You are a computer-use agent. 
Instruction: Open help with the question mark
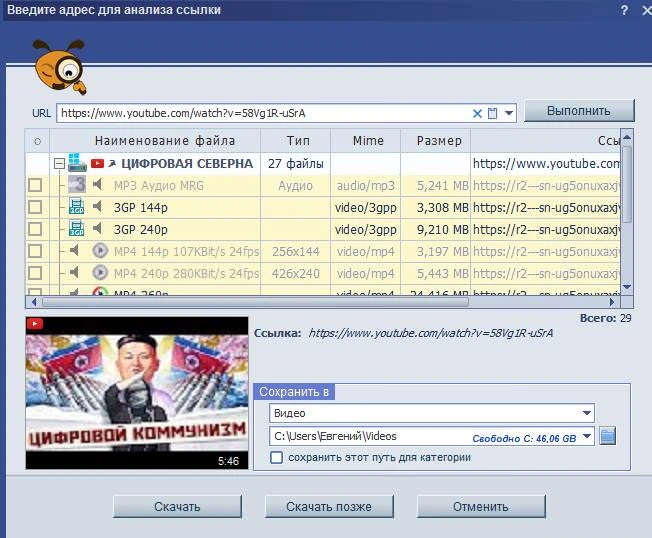[x=624, y=10]
